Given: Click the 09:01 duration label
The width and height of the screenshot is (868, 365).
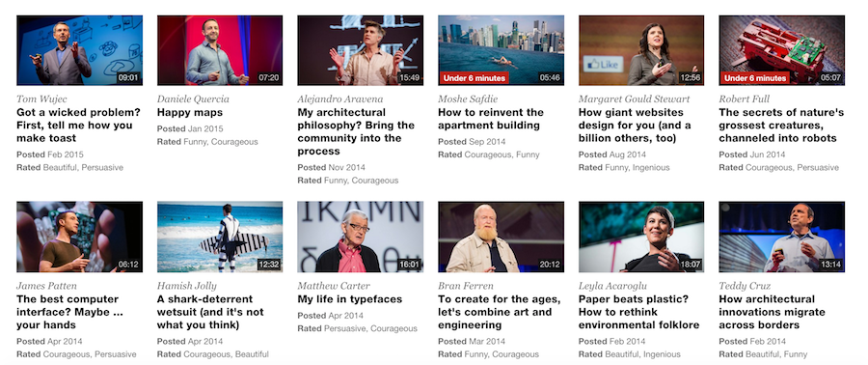Looking at the screenshot, I should tap(128, 77).
